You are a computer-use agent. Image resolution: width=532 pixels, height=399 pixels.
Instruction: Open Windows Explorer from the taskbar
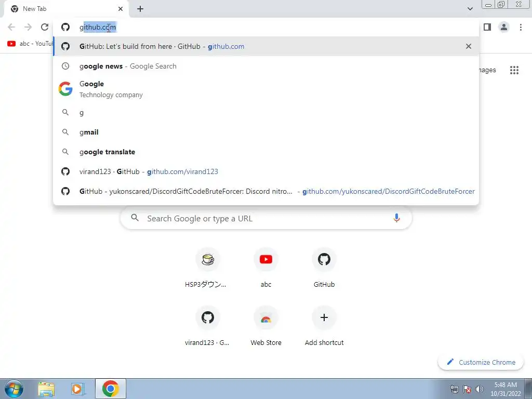[46, 389]
